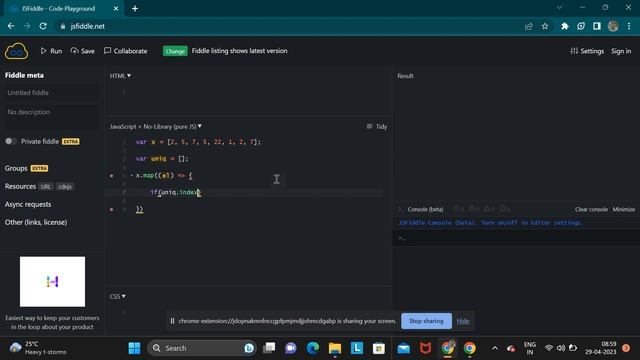Click the var x array code line
This screenshot has height=360, width=640.
tap(198, 142)
